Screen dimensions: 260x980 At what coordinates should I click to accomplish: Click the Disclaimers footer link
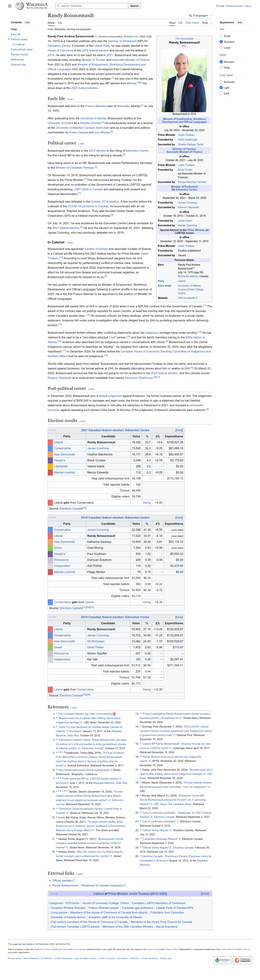pyautogui.click(x=47, y=958)
